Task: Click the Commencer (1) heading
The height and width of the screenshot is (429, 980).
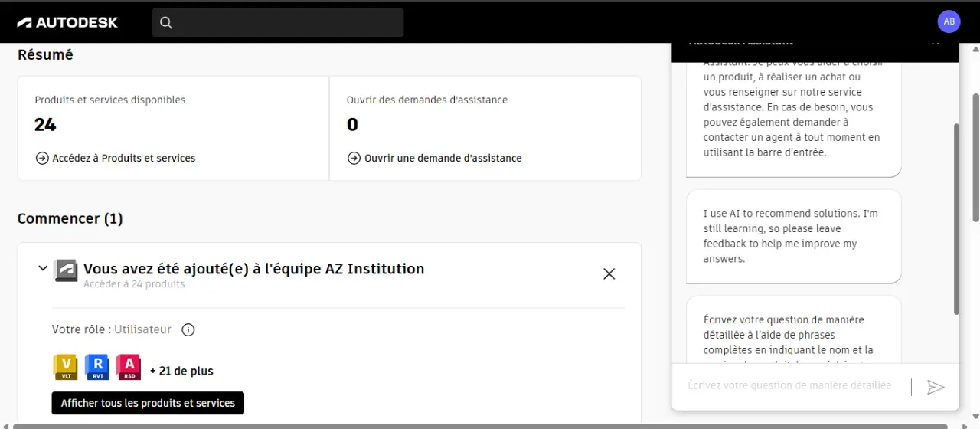Action: [70, 218]
